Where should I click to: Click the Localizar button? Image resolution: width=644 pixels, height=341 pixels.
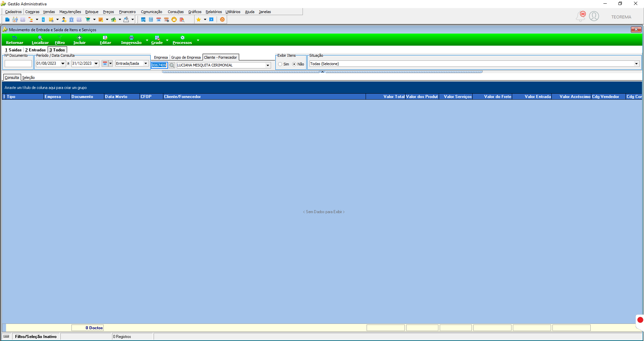(x=40, y=40)
